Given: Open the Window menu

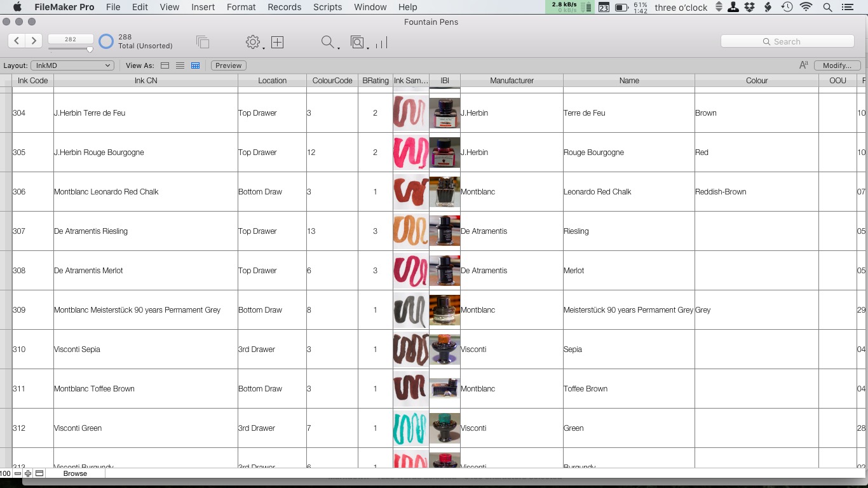Looking at the screenshot, I should pyautogui.click(x=370, y=7).
